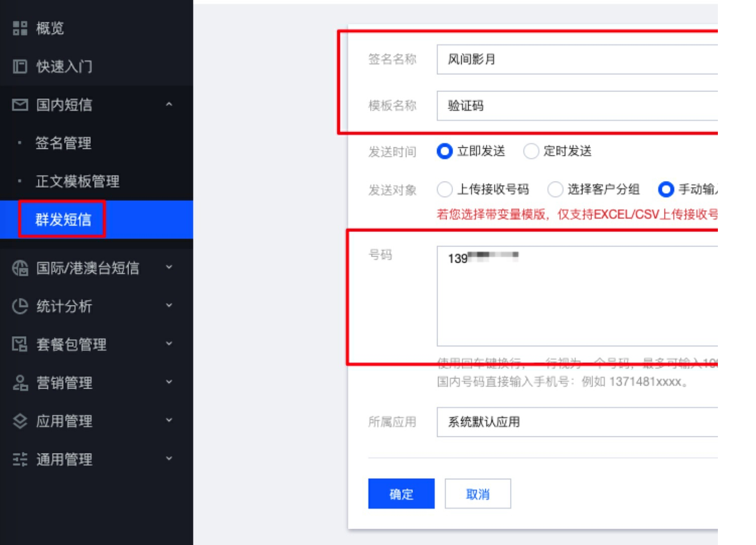This screenshot has width=756, height=545.
Task: Choose 手动输入 send target option
Action: pos(666,189)
